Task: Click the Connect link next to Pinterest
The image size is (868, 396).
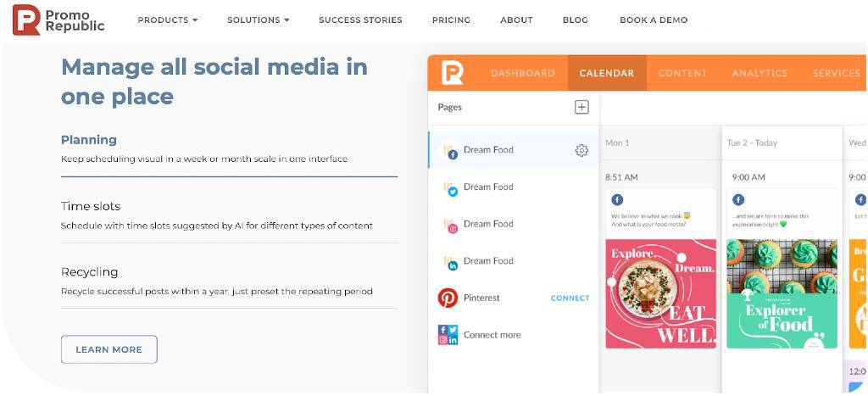Action: coord(570,298)
